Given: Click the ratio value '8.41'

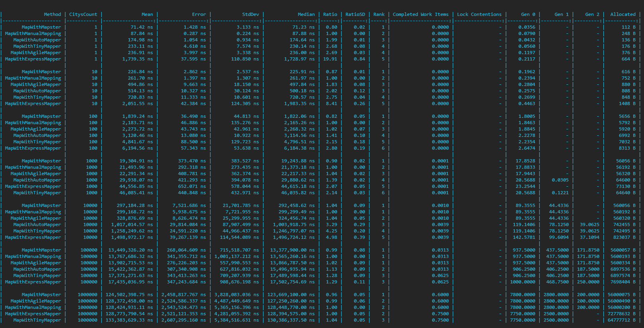Looking at the screenshot, I should (x=331, y=103).
